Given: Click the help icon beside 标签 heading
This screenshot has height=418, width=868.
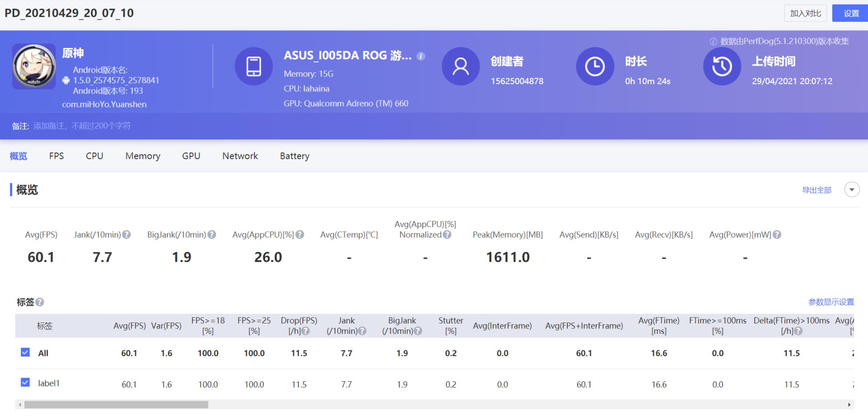Looking at the screenshot, I should click(x=40, y=302).
